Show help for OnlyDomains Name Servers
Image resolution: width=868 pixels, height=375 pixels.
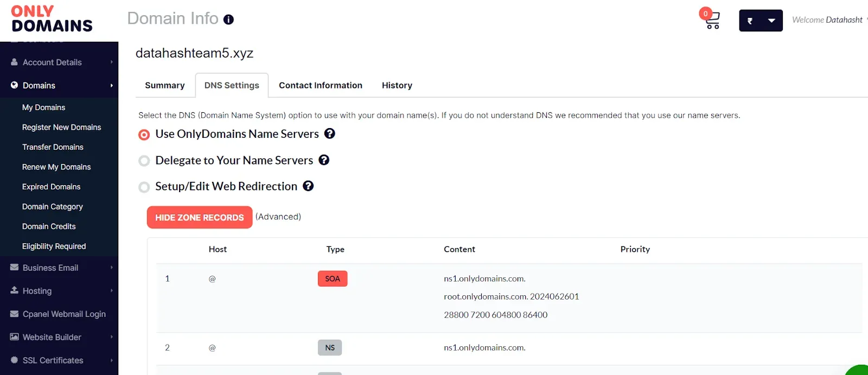pos(329,134)
